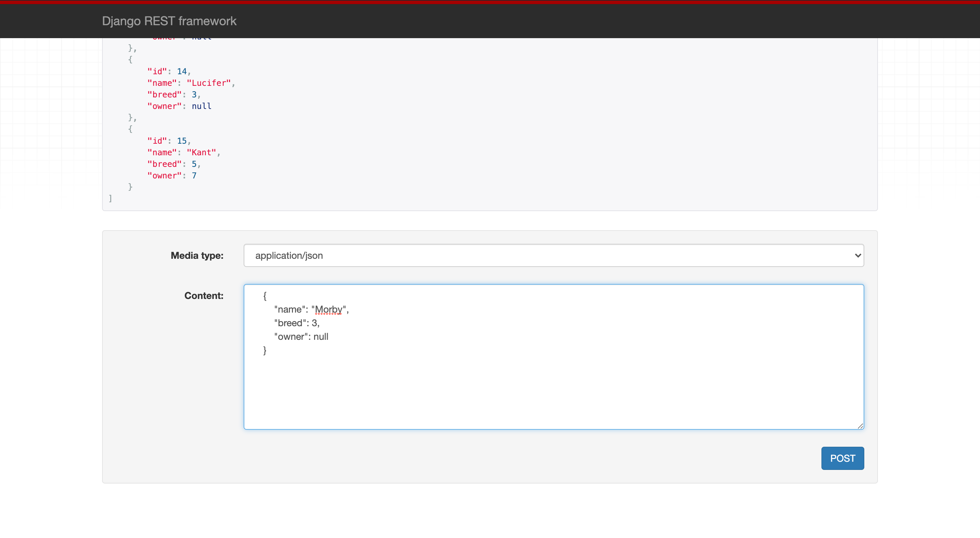Image resolution: width=980 pixels, height=538 pixels.
Task: Click the id value 15 in response
Action: pyautogui.click(x=181, y=141)
